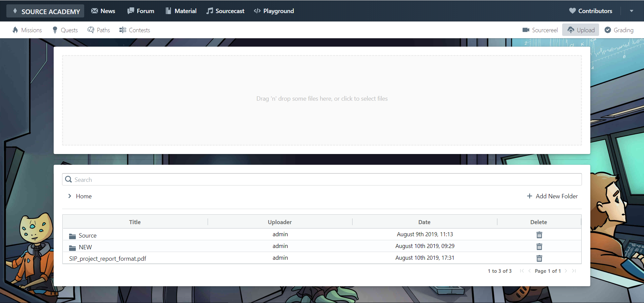The height and width of the screenshot is (303, 644).
Task: Jump to last page in pagination
Action: point(574,271)
